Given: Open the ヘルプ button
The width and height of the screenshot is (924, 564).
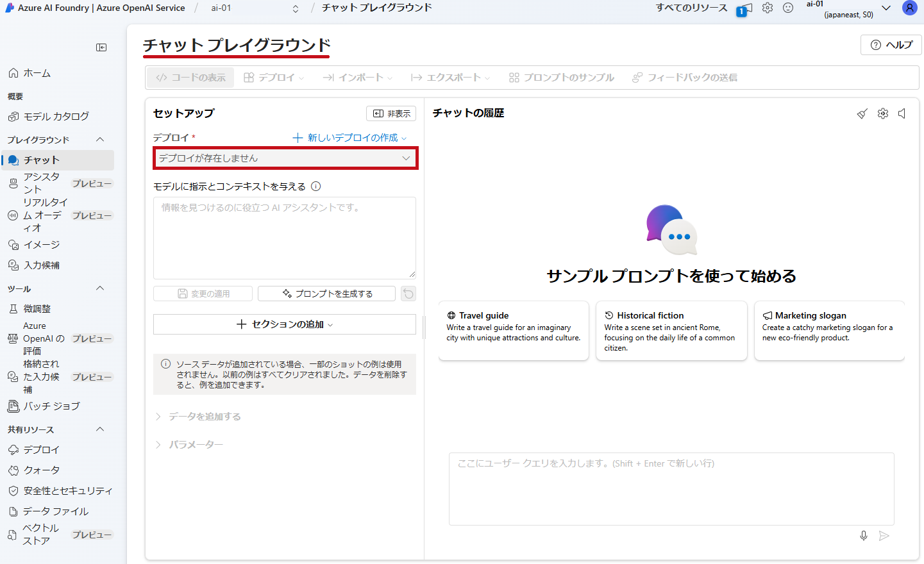Looking at the screenshot, I should tap(891, 45).
